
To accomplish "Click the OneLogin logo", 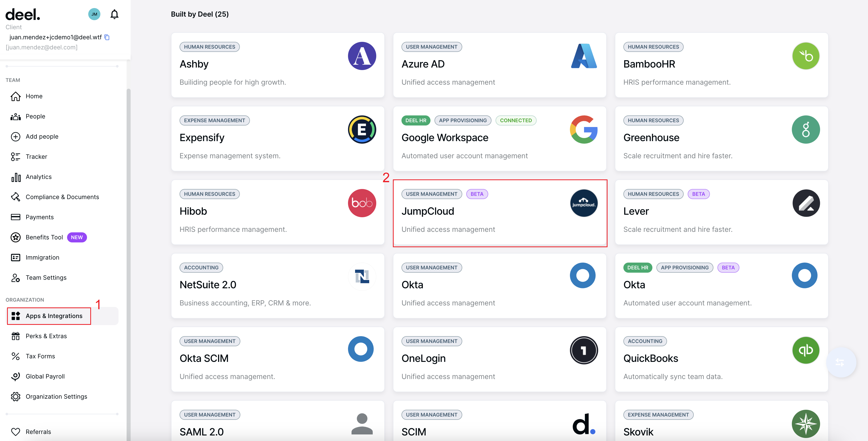I will click(584, 350).
